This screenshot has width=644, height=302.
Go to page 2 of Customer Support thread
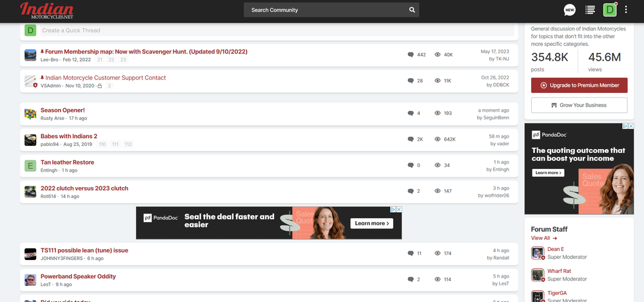(109, 86)
